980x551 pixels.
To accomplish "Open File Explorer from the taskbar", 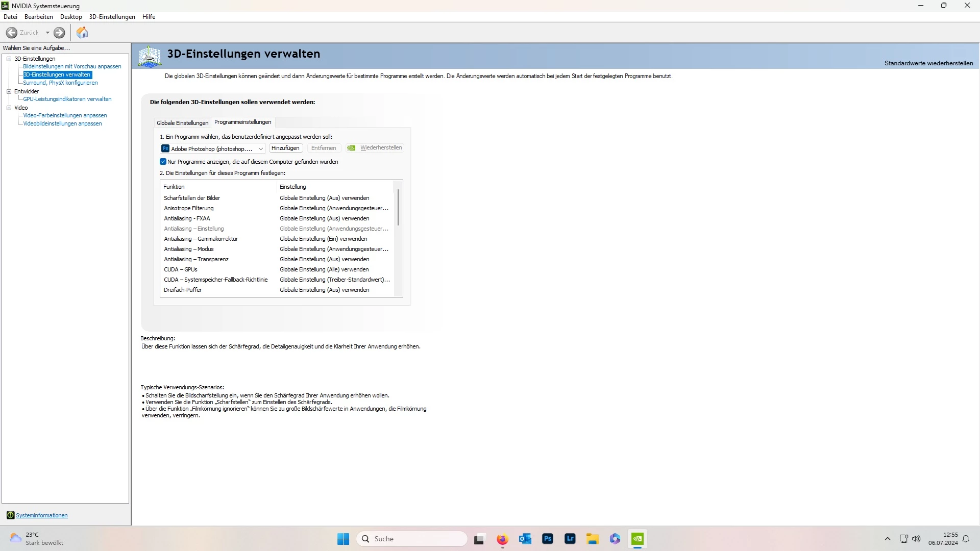I will [x=592, y=539].
